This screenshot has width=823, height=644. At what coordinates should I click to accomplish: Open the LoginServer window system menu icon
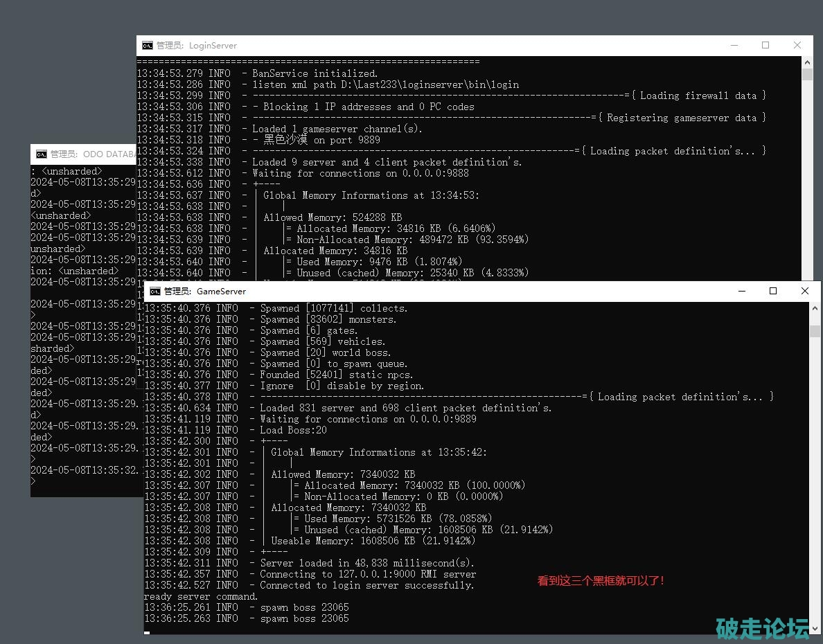tap(148, 46)
